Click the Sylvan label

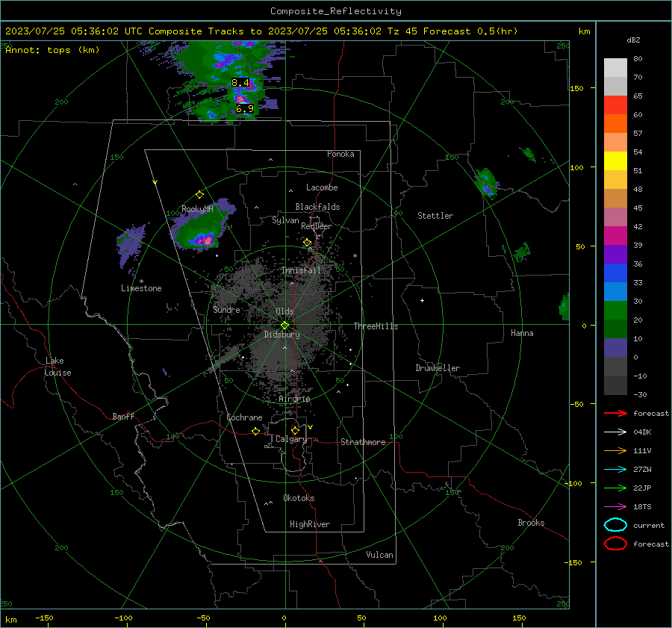(x=285, y=220)
